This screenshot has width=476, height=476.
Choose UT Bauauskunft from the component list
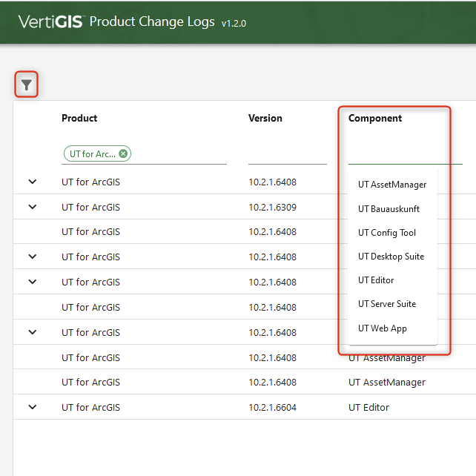(x=392, y=209)
